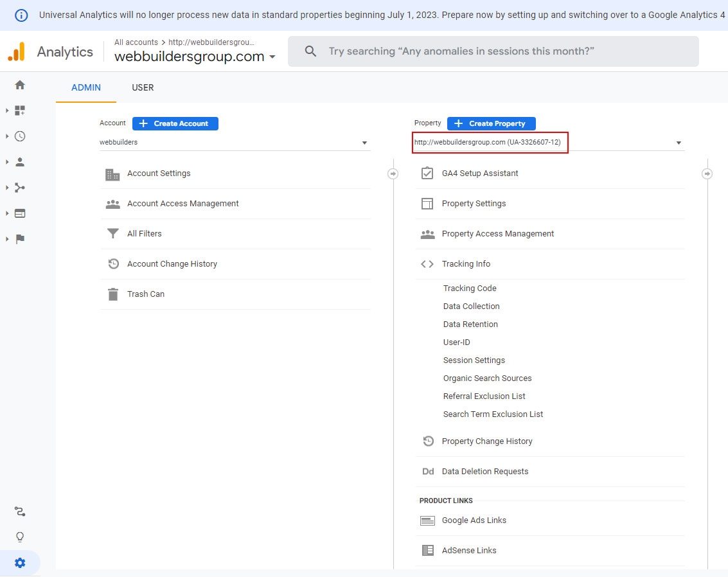The height and width of the screenshot is (577, 728).
Task: Switch to the USER tab
Action: 143,88
